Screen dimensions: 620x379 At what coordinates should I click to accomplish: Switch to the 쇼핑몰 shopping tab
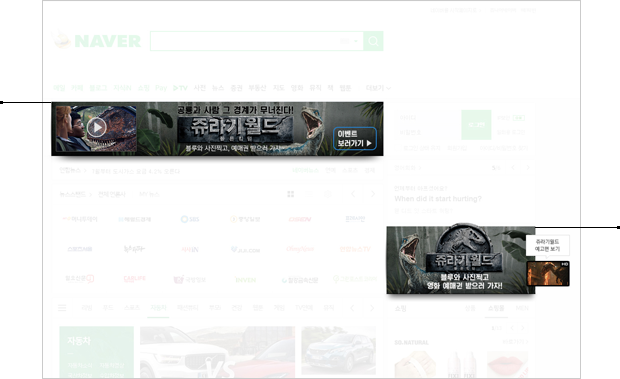point(496,308)
